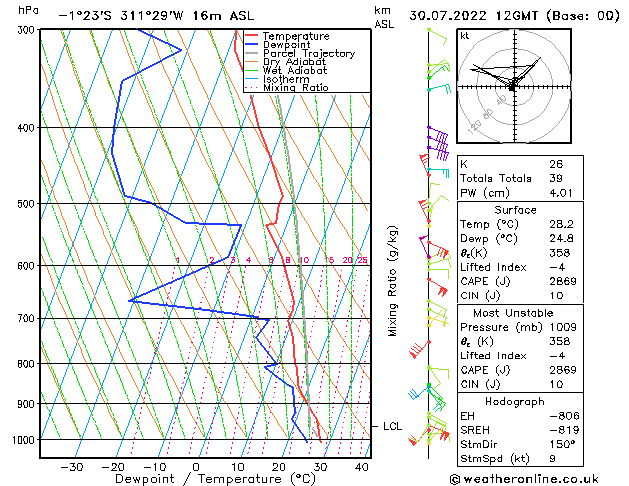629x486 pixels.
Task: Click the Most Unstable section header
Action: click(513, 313)
